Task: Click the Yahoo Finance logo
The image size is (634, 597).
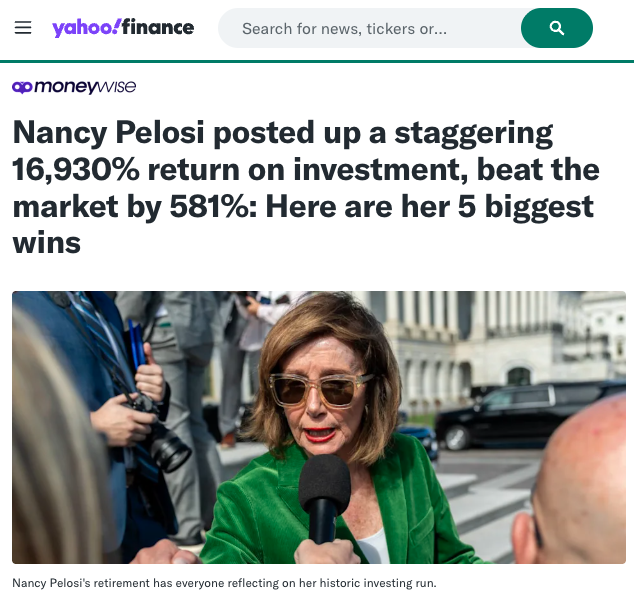Action: [x=123, y=28]
